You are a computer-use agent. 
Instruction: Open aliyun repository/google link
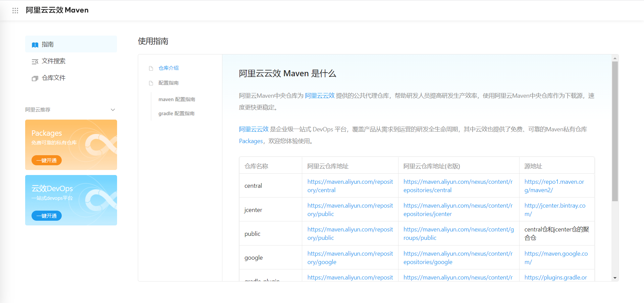tap(350, 258)
